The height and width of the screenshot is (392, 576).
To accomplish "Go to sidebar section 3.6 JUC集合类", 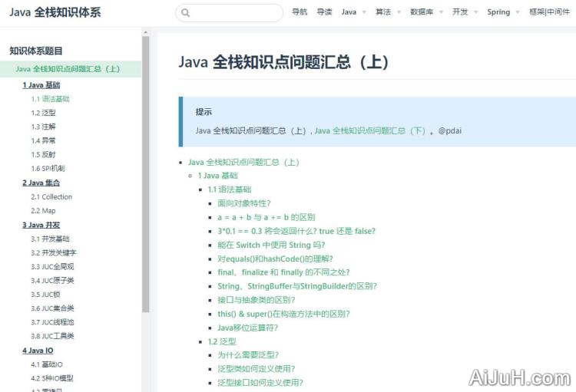I will point(52,308).
